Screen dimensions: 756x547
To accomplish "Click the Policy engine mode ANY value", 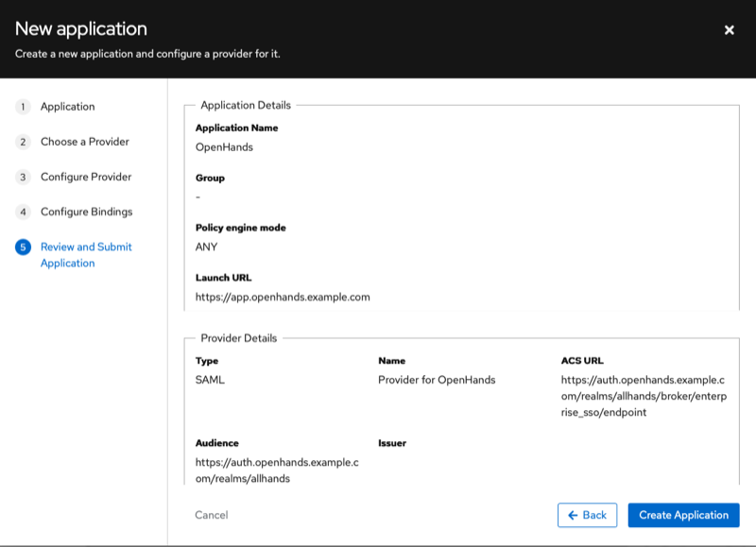I will (206, 247).
